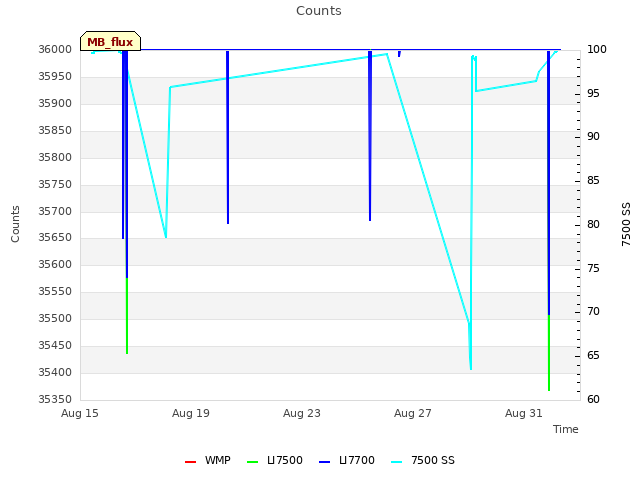Click the 35600 left axis tick label

click(x=55, y=264)
